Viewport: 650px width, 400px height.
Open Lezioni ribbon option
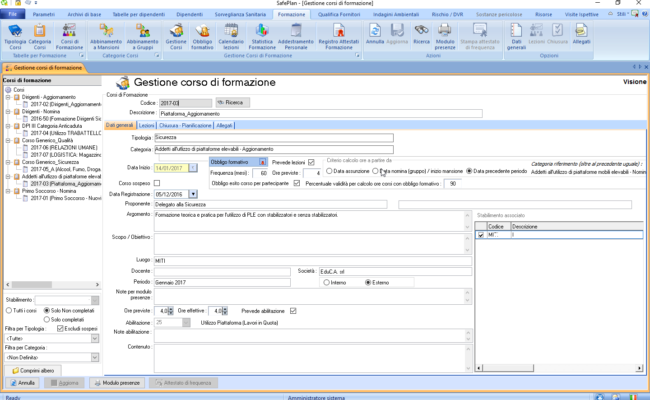coord(536,34)
